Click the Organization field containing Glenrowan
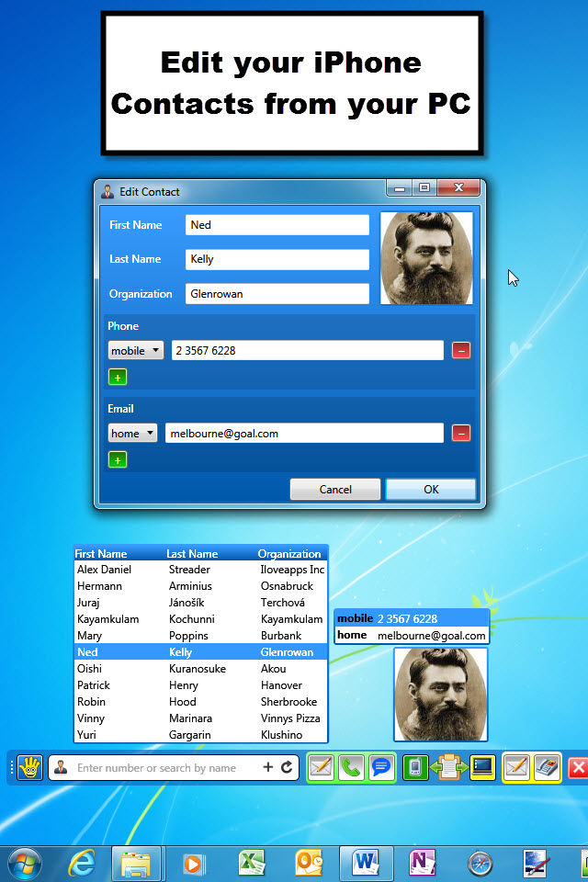The image size is (588, 882). (277, 294)
